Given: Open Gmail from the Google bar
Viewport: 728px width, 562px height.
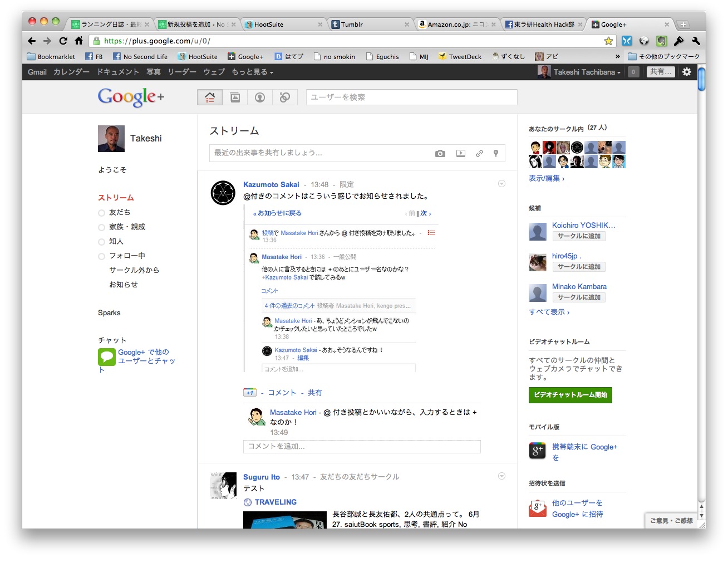Looking at the screenshot, I should (x=37, y=72).
